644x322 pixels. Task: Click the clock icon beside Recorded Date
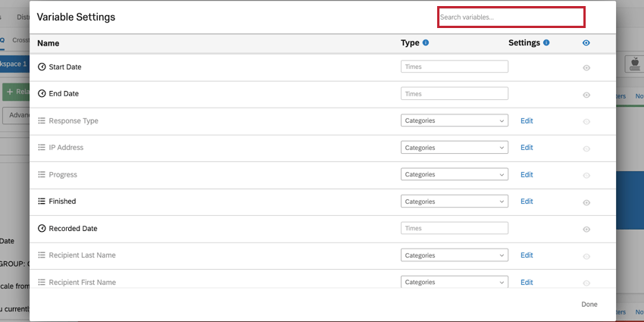click(42, 229)
